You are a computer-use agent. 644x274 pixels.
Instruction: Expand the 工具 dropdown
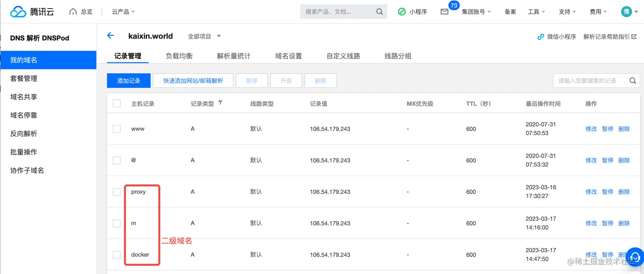536,12
